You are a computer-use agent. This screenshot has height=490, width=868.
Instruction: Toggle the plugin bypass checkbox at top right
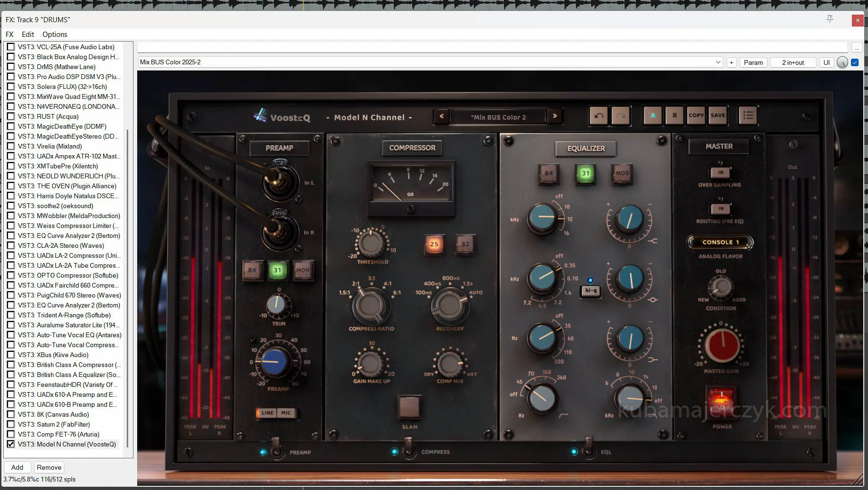855,62
